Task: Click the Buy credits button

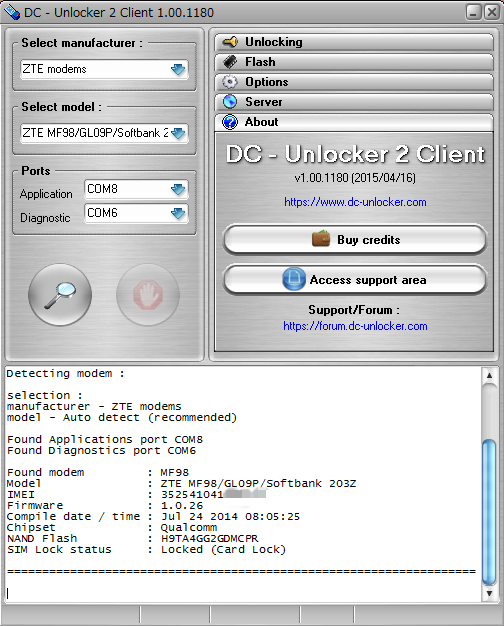Action: point(355,240)
